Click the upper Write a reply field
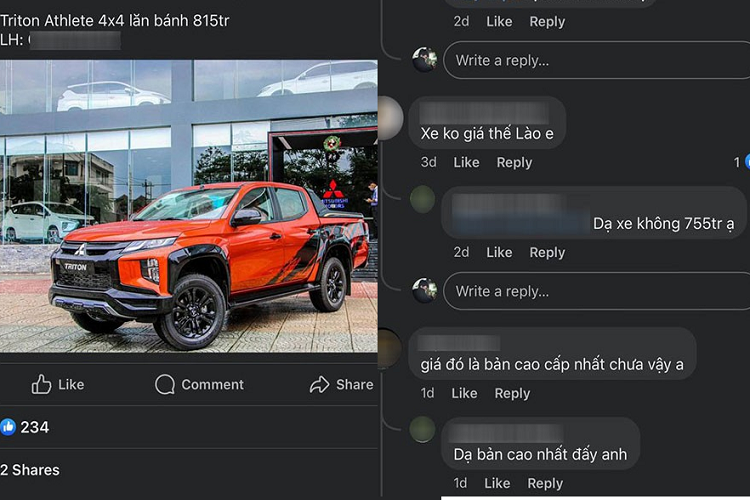Viewport: 750px width, 500px height. tap(596, 60)
